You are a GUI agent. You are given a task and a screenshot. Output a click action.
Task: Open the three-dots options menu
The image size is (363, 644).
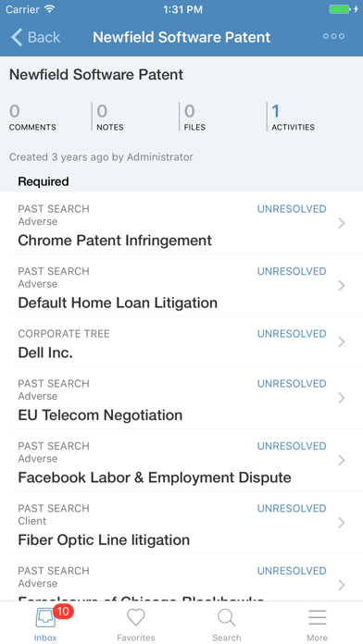coord(333,36)
